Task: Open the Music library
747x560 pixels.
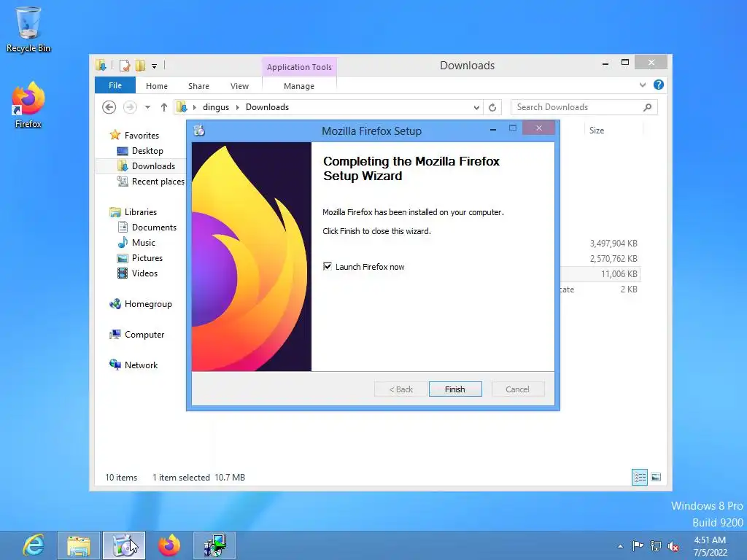Action: [144, 242]
